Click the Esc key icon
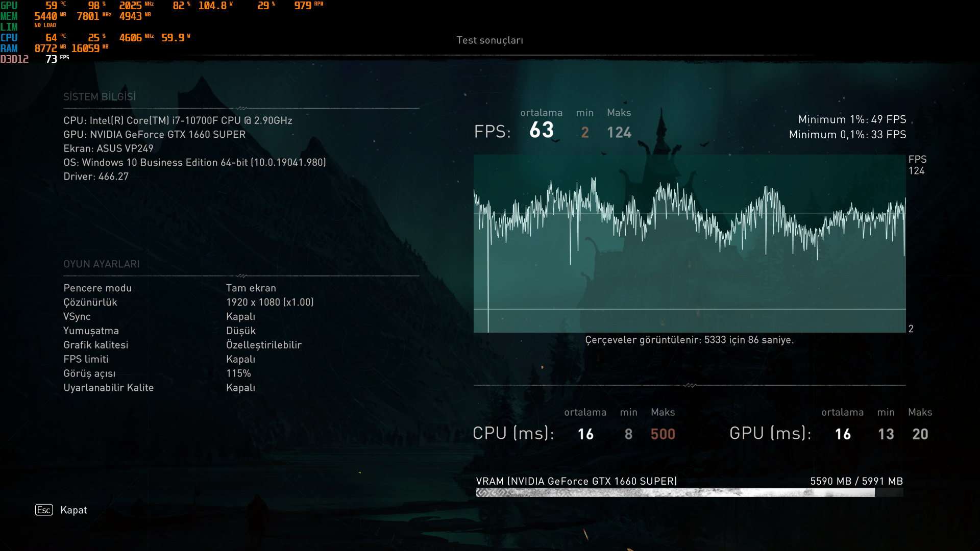Viewport: 980px width, 551px height. click(44, 510)
